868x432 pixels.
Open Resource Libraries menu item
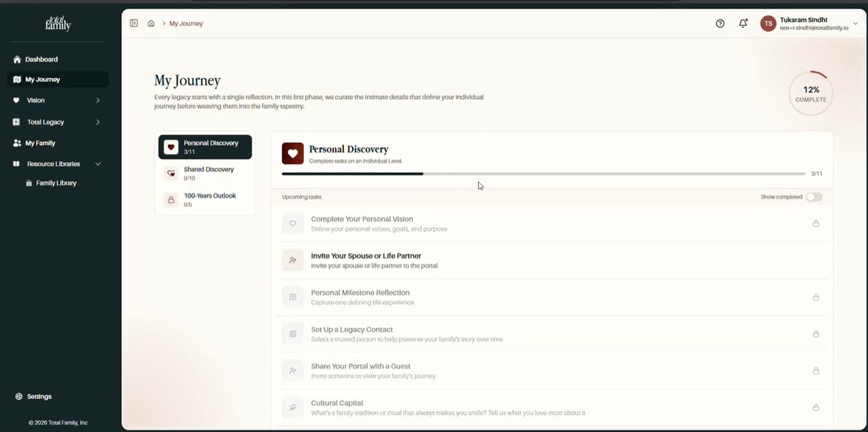click(58, 164)
